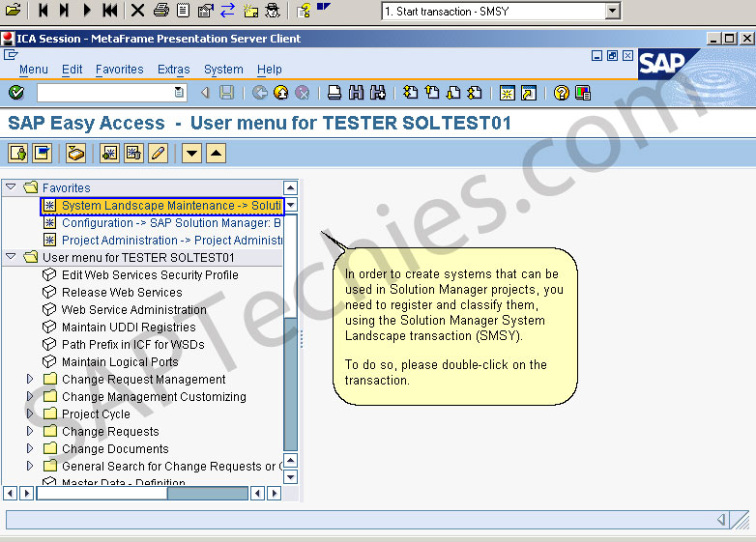Click the yellow Help question mark icon
This screenshot has width=756, height=542.
[x=562, y=93]
